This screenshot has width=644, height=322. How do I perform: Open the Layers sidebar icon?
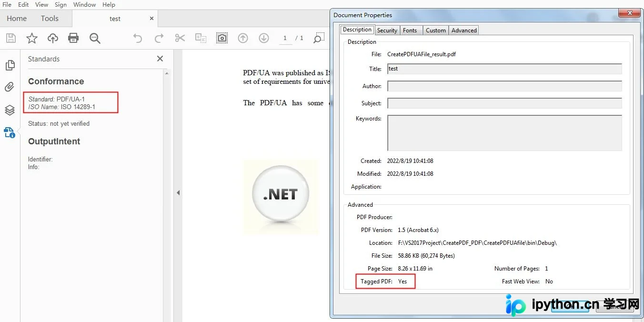10,110
